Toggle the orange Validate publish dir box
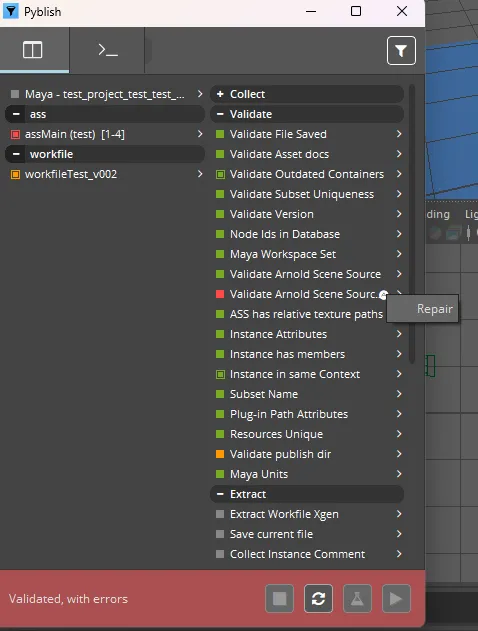This screenshot has width=478, height=631. 220,454
